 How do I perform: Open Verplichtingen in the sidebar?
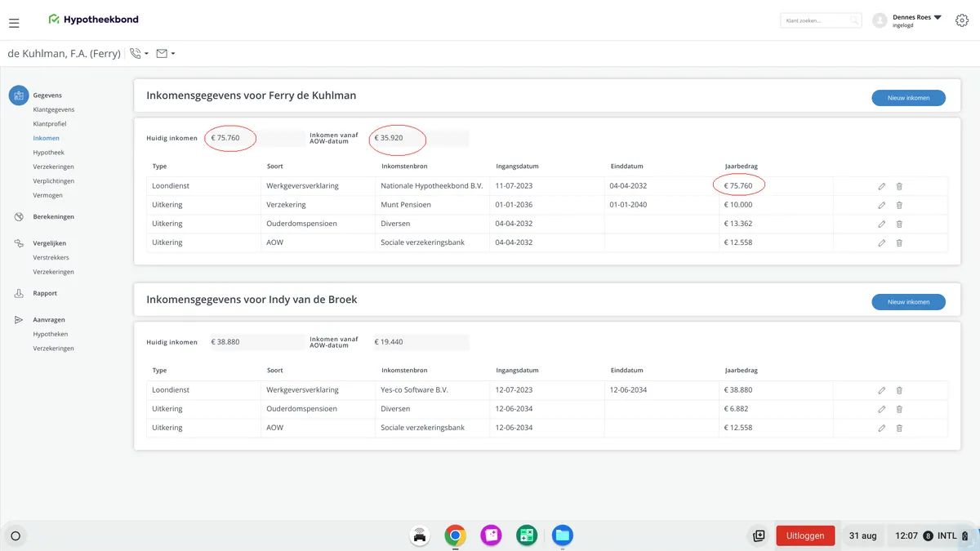click(54, 181)
